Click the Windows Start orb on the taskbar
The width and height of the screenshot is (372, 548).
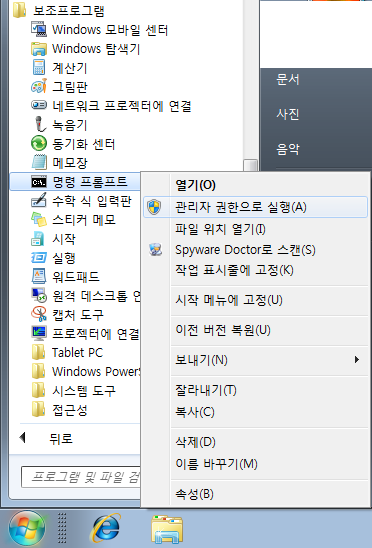[27, 529]
